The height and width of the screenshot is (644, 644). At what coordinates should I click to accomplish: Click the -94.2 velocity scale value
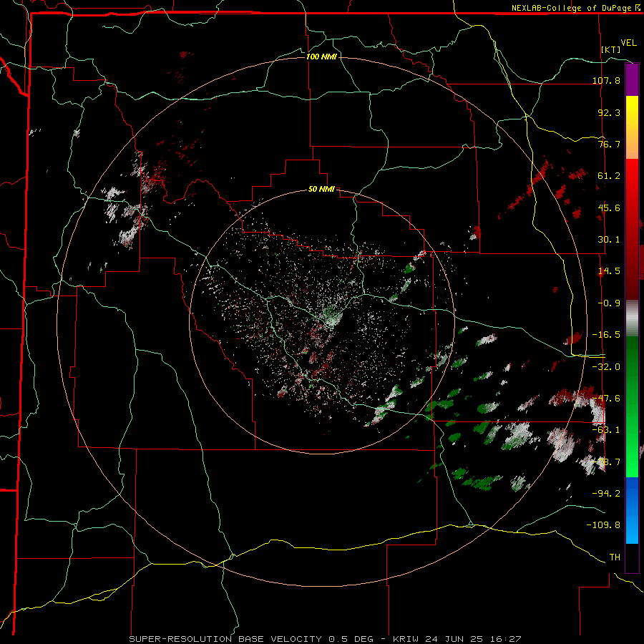606,493
